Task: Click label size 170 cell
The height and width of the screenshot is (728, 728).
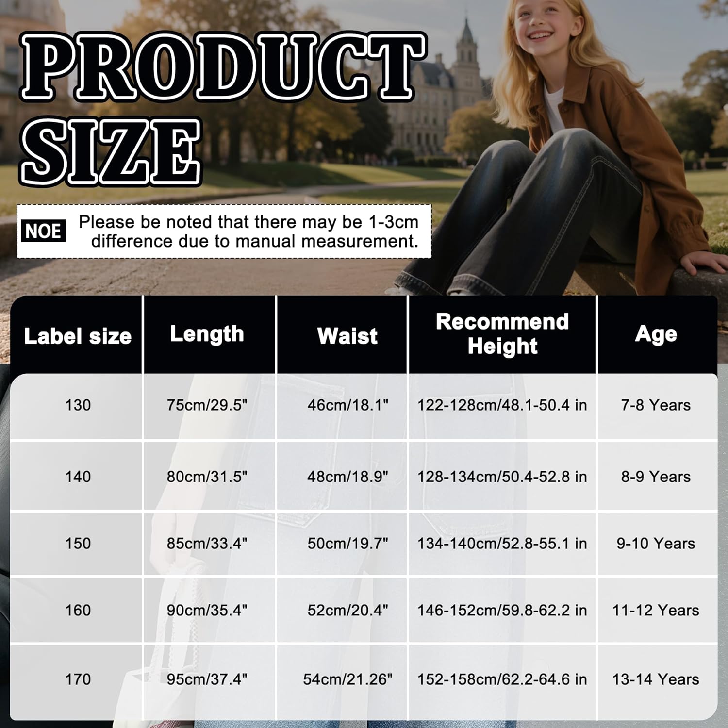Action: [78, 679]
